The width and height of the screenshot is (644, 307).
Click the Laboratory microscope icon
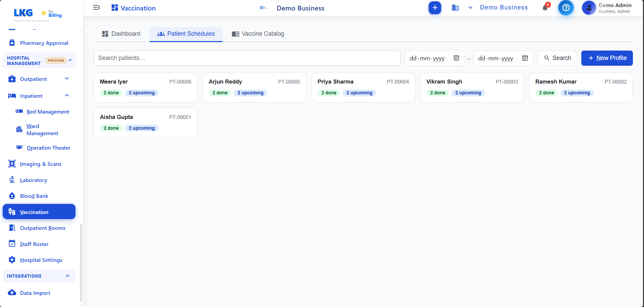click(12, 180)
